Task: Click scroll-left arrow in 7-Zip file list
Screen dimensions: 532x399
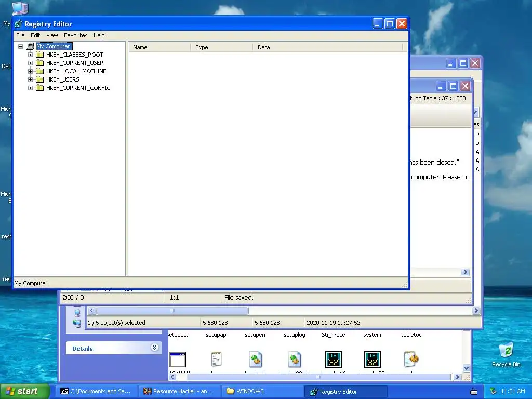Action: point(91,311)
